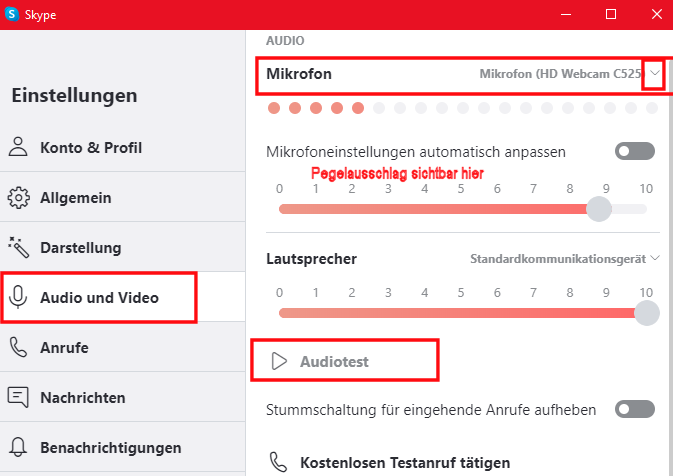Minimize the Skype window

coord(566,14)
